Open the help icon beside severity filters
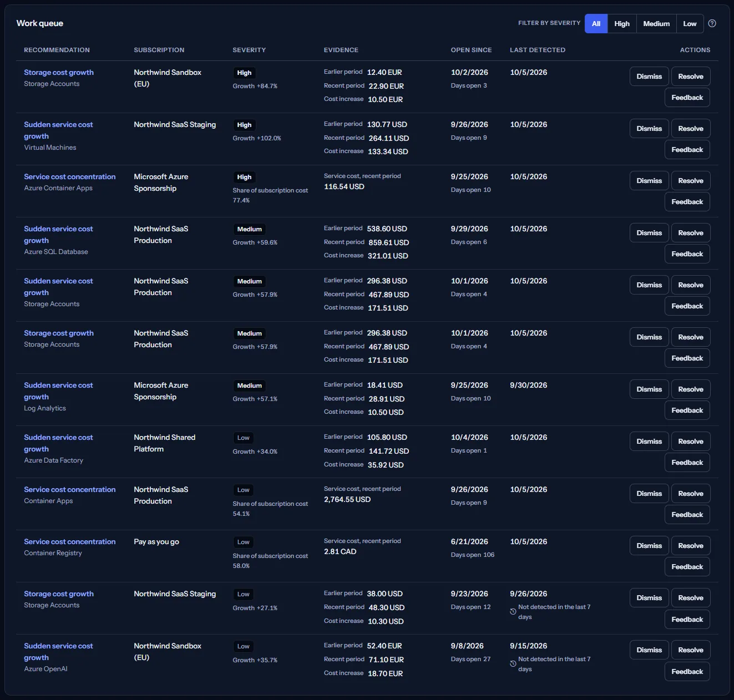The height and width of the screenshot is (700, 734). tap(712, 23)
